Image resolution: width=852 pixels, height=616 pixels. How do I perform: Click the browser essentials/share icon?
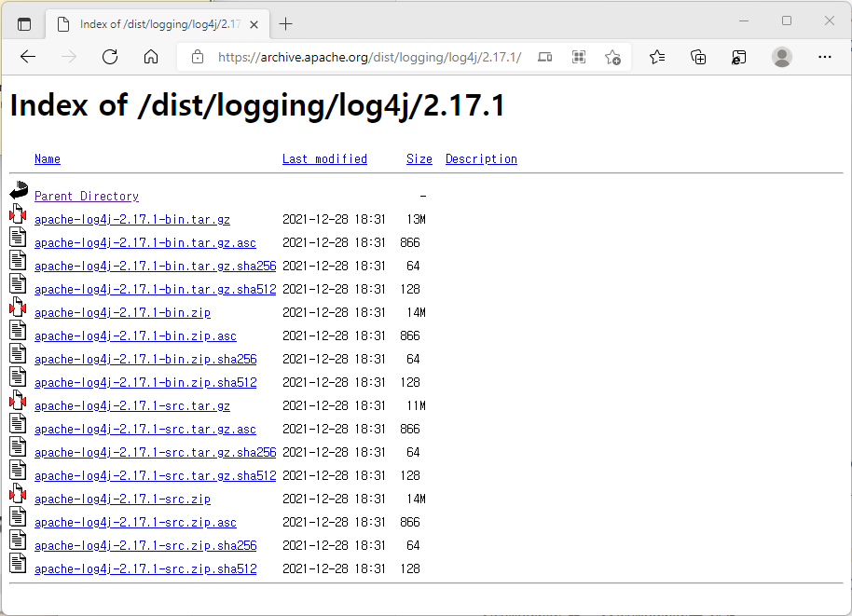(x=738, y=57)
